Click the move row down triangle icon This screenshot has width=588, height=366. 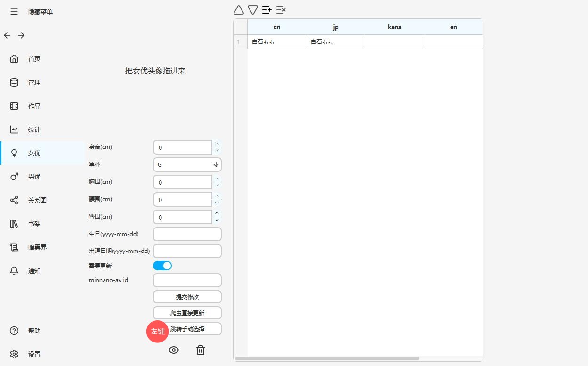[253, 10]
